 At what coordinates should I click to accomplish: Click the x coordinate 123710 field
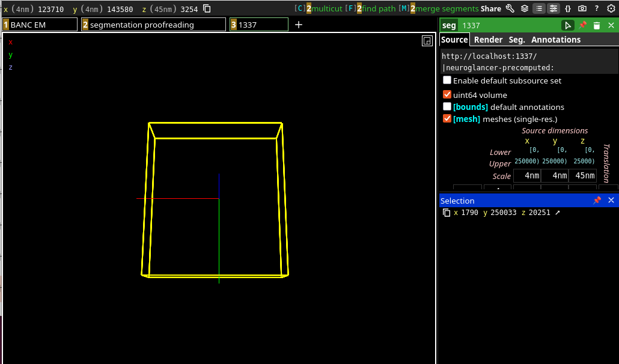point(50,9)
